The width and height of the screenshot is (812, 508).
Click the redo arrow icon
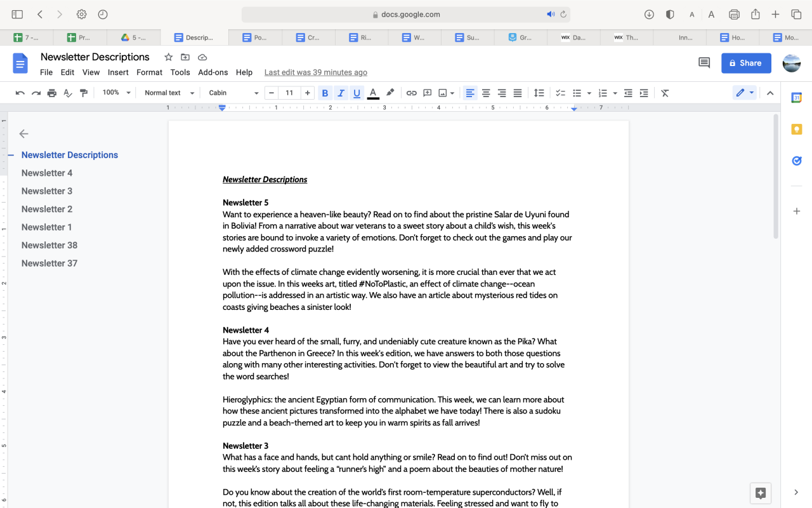36,93
